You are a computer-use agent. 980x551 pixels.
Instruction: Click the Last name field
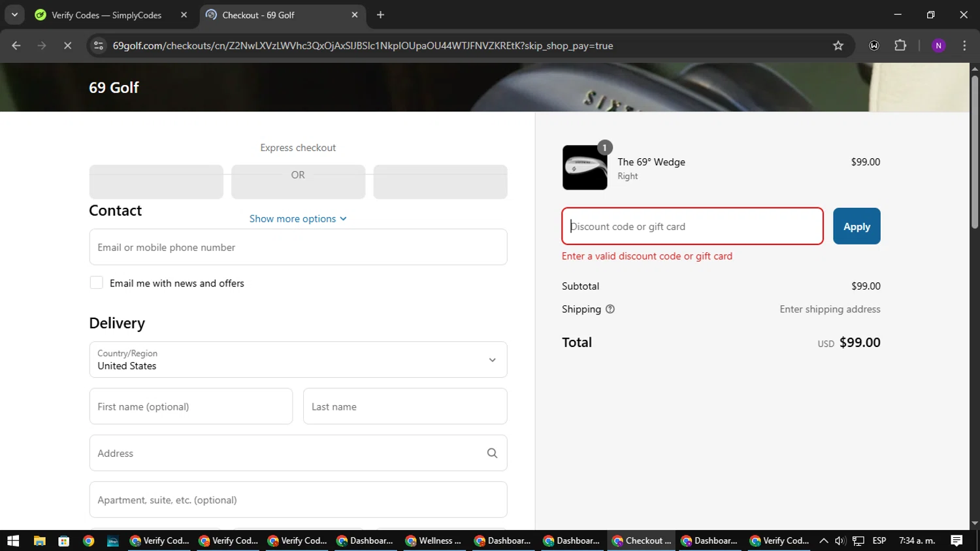point(405,407)
